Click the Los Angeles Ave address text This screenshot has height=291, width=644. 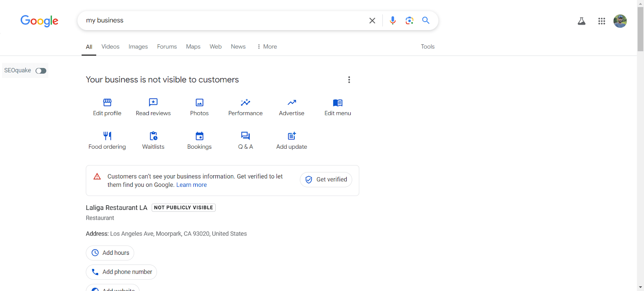point(179,234)
